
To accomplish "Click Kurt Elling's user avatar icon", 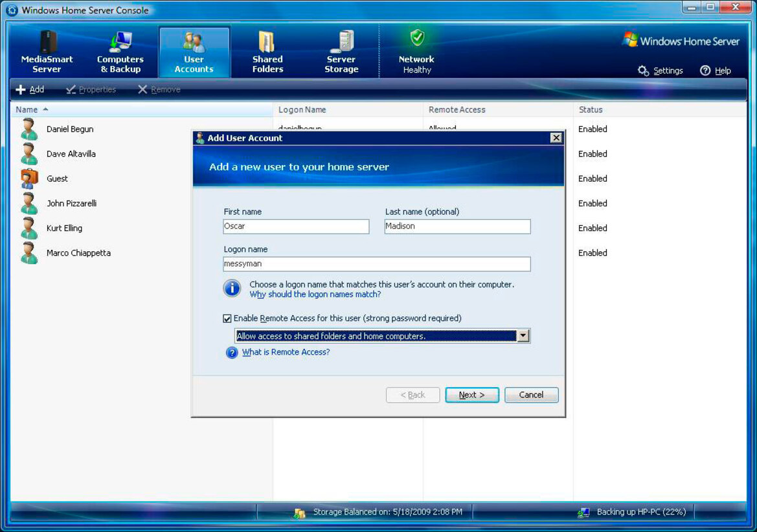I will click(29, 228).
